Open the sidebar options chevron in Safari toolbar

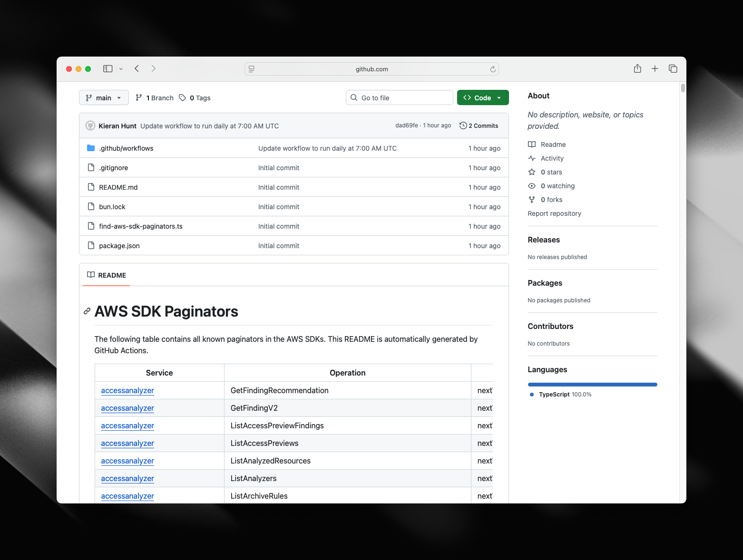click(121, 69)
